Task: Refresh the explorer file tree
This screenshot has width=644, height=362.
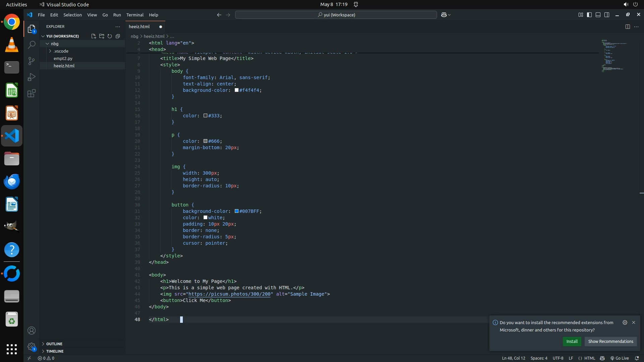Action: point(110,36)
